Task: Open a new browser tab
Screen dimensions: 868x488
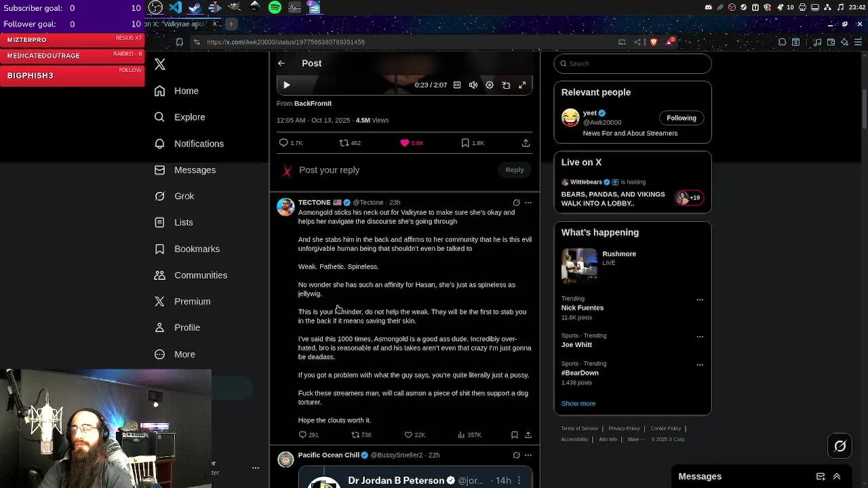Action: (231, 24)
